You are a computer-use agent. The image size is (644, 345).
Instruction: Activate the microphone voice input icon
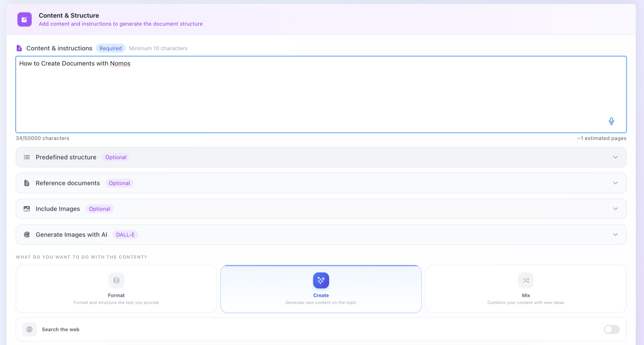click(611, 121)
